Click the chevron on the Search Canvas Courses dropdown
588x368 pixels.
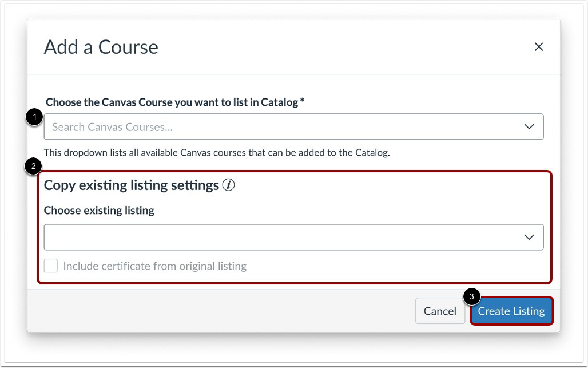coord(529,126)
